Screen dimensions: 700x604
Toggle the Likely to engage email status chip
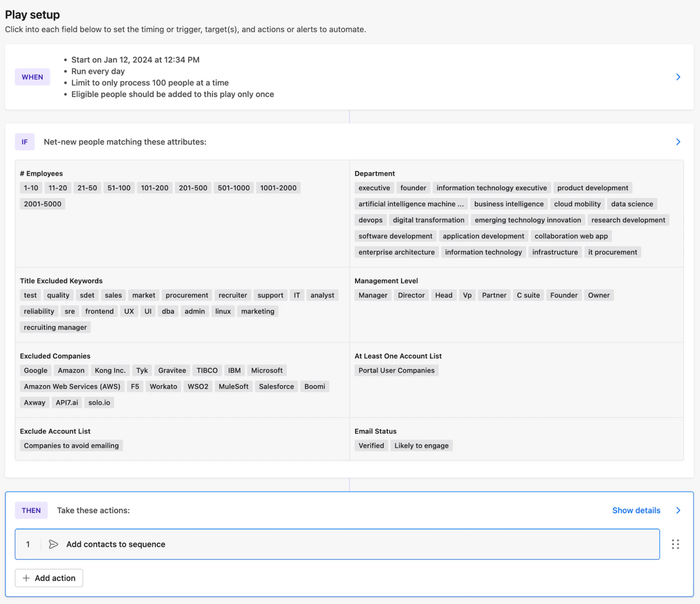click(421, 445)
